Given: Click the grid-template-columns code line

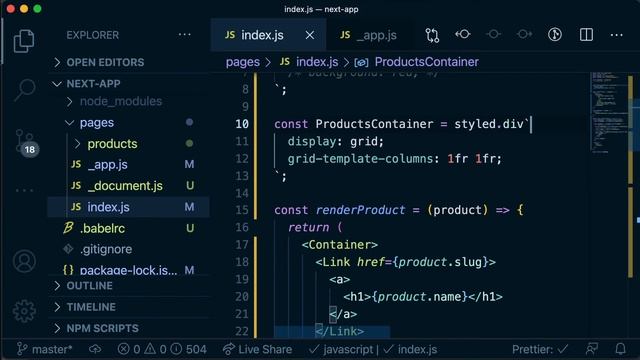Looking at the screenshot, I should pos(394,158).
